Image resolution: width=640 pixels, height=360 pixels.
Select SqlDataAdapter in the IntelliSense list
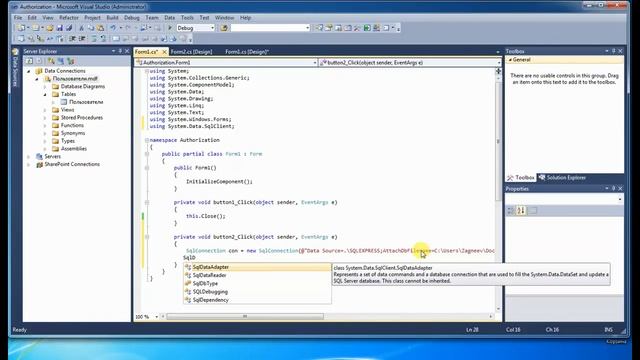pos(257,267)
